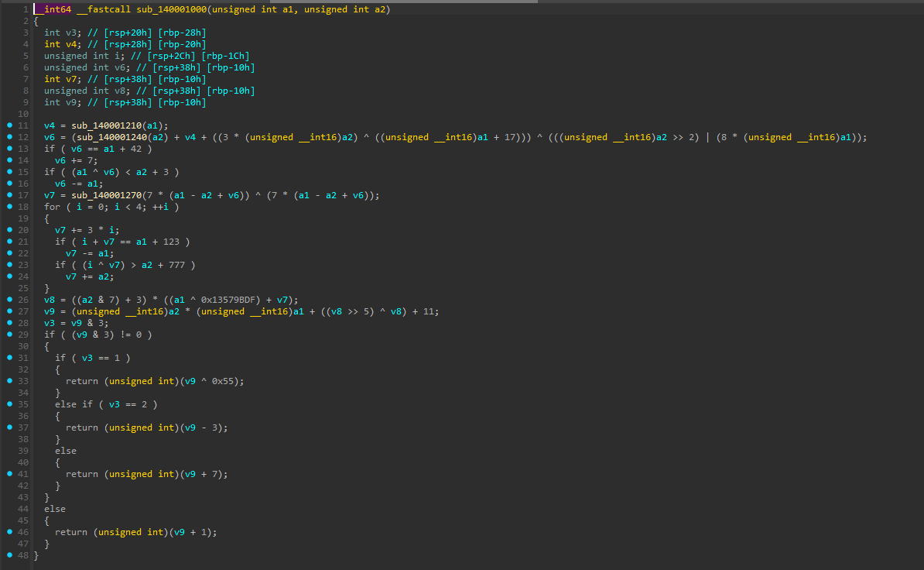Screen dimensions: 924x570
Task: Toggle breakpoint dot on line 12
Action: pos(9,137)
